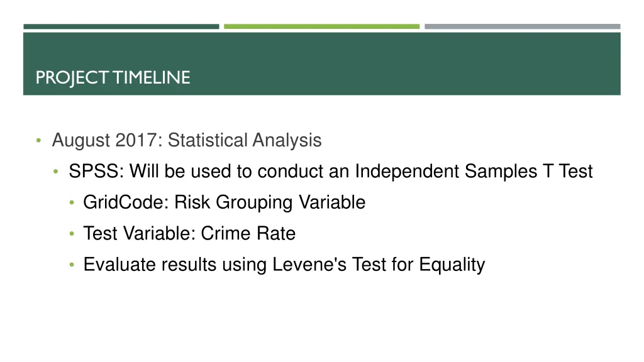Click the bullet dot before SPSS
The height and width of the screenshot is (362, 644).
[56, 172]
